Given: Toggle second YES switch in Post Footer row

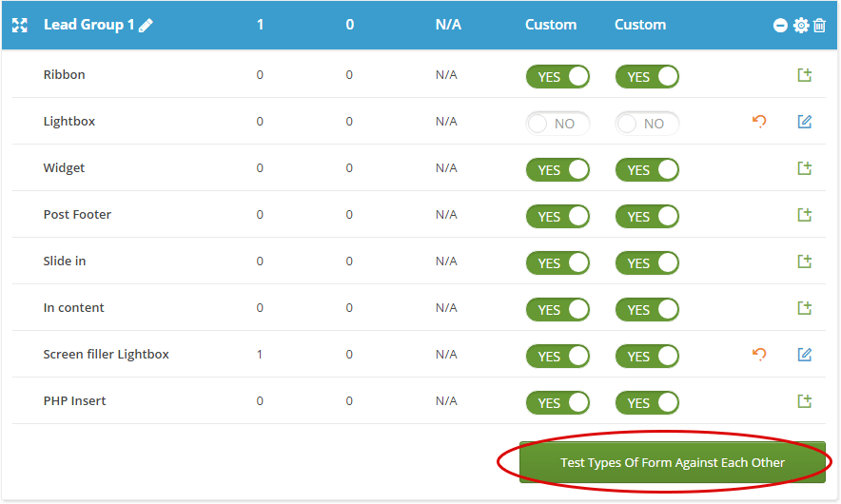Looking at the screenshot, I should pos(647,217).
